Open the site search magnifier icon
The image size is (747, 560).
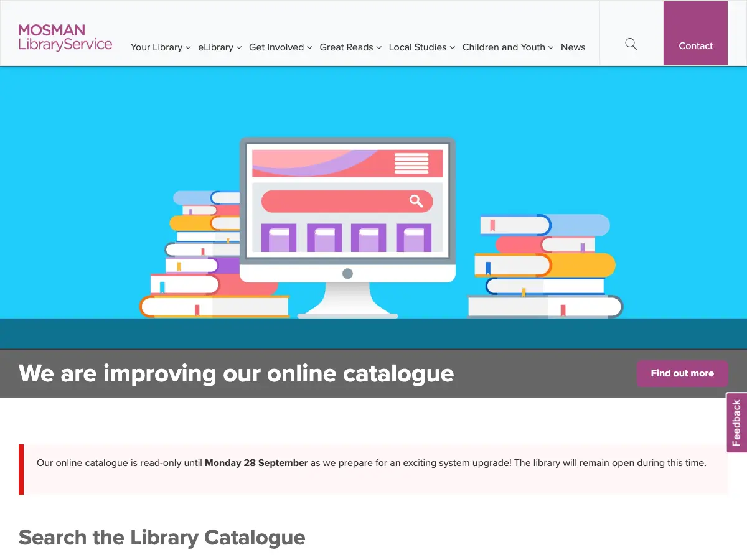click(631, 44)
